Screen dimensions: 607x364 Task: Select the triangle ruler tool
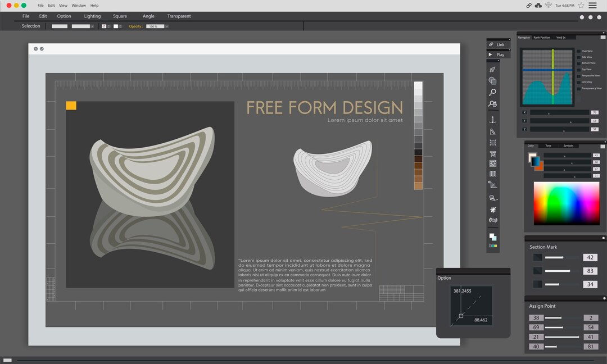click(492, 131)
